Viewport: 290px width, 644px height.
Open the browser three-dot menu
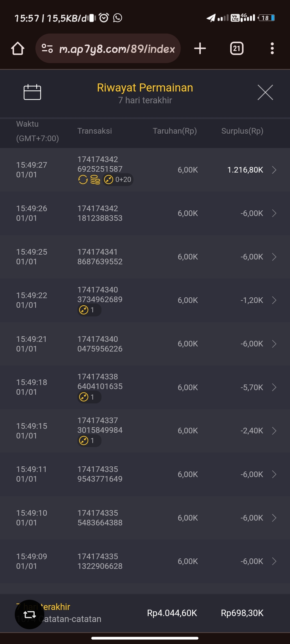click(272, 49)
